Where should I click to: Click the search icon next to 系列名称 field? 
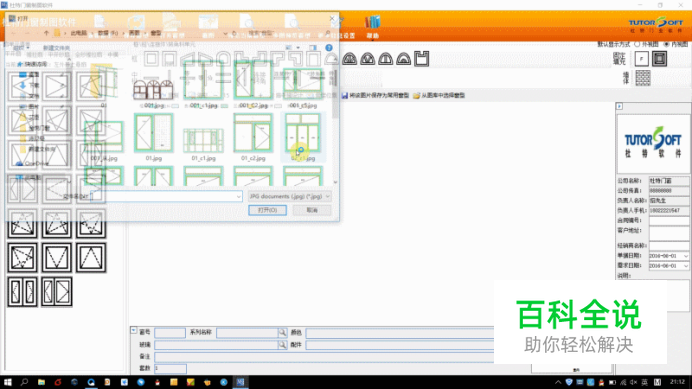click(x=282, y=332)
